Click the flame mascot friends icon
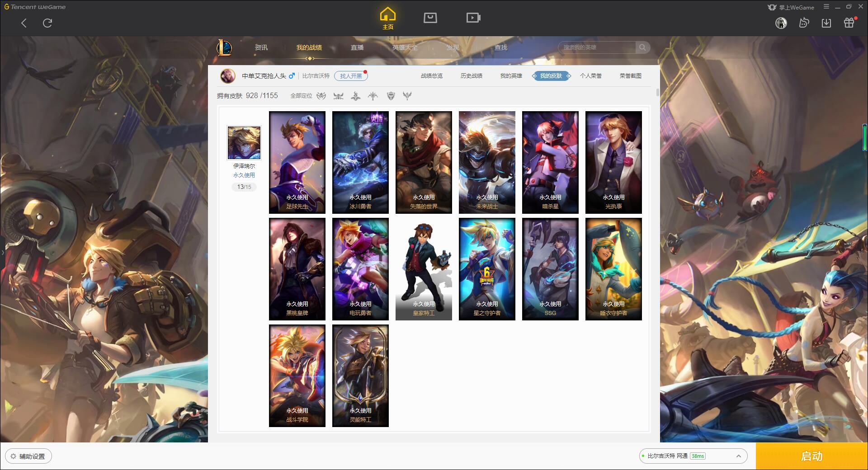Image resolution: width=868 pixels, height=470 pixels. point(804,23)
